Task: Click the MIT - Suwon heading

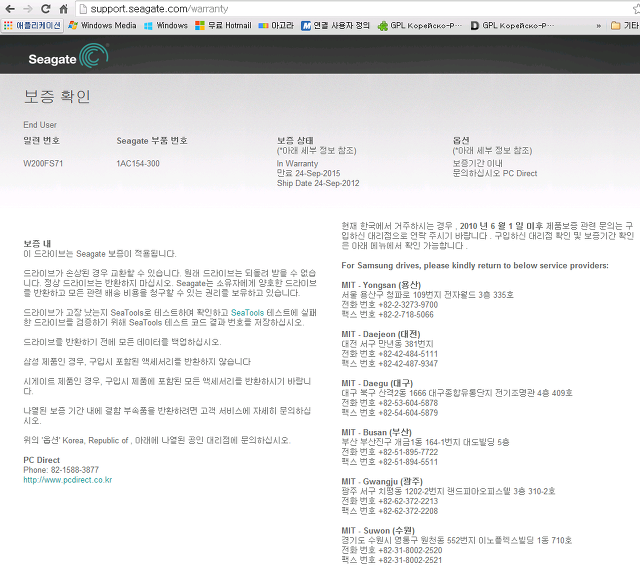Action: point(378,531)
